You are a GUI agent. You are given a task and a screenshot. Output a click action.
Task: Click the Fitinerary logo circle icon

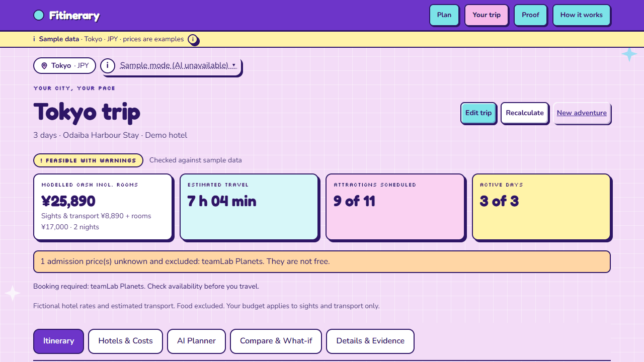39,15
